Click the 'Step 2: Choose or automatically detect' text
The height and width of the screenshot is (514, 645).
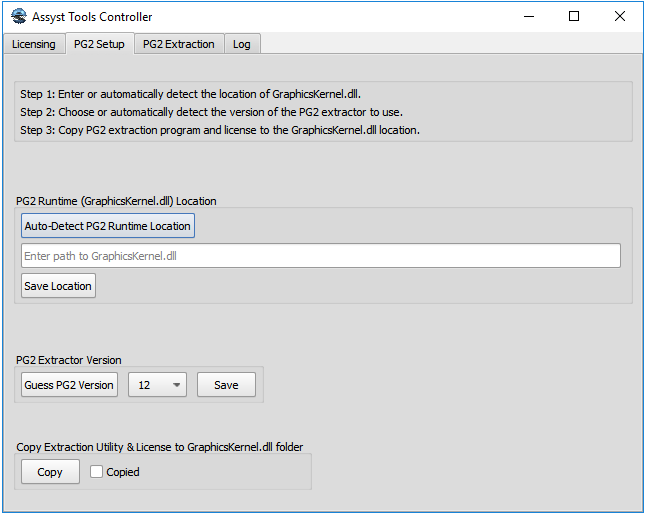point(211,112)
